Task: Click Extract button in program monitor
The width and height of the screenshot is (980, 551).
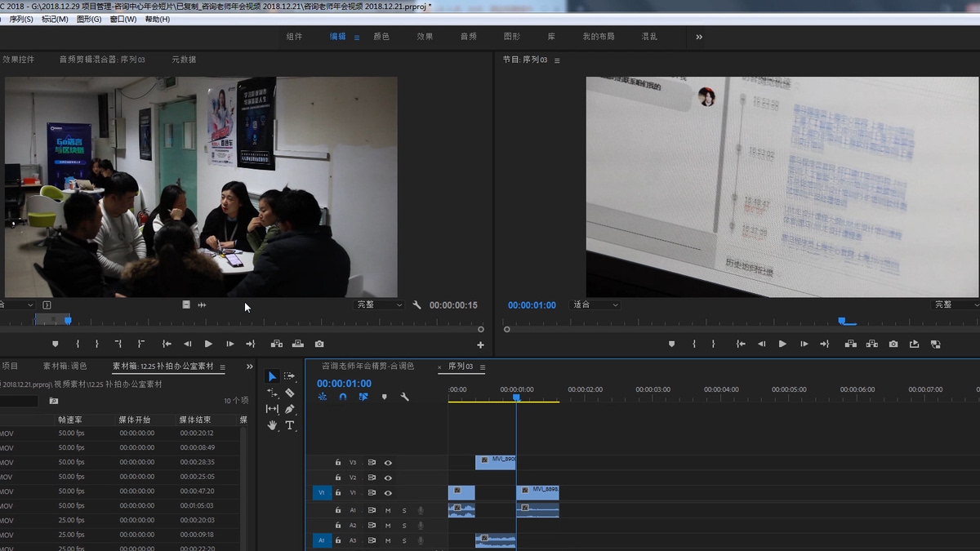Action: (871, 344)
